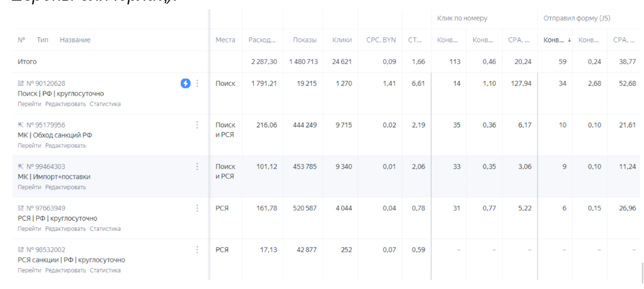Click Перейти link under МК | Импорт+поставки
Image resolution: width=644 pixels, height=289 pixels.
29,187
